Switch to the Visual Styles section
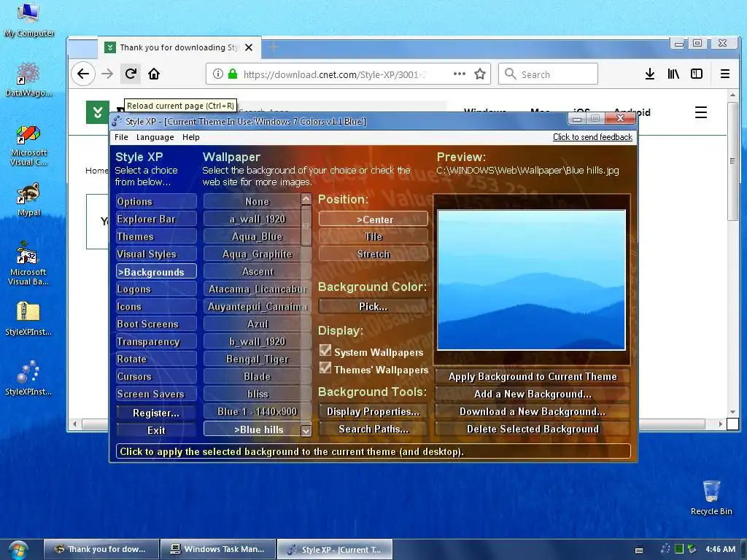The image size is (747, 560). (156, 254)
